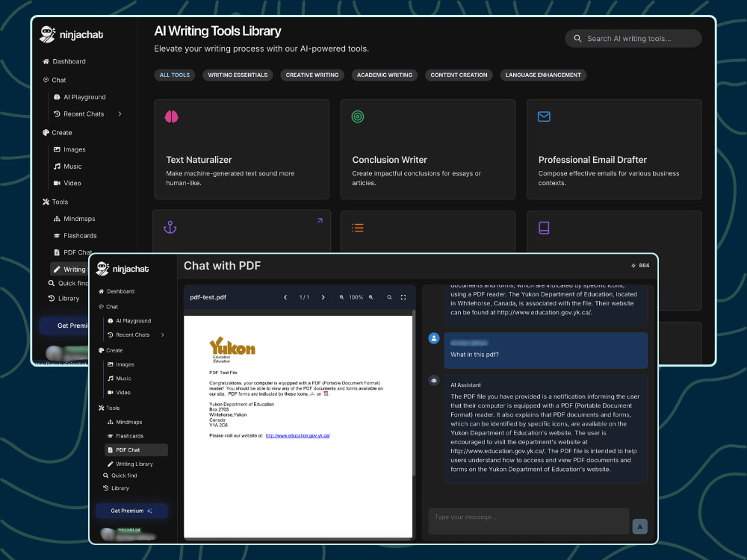Click the target icon on Conclusion Writer
The image size is (747, 560).
(x=358, y=116)
